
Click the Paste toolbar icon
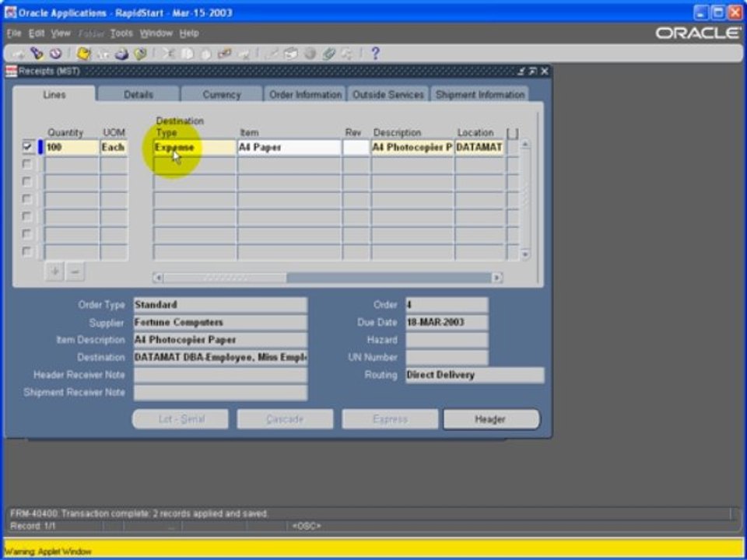click(x=205, y=54)
